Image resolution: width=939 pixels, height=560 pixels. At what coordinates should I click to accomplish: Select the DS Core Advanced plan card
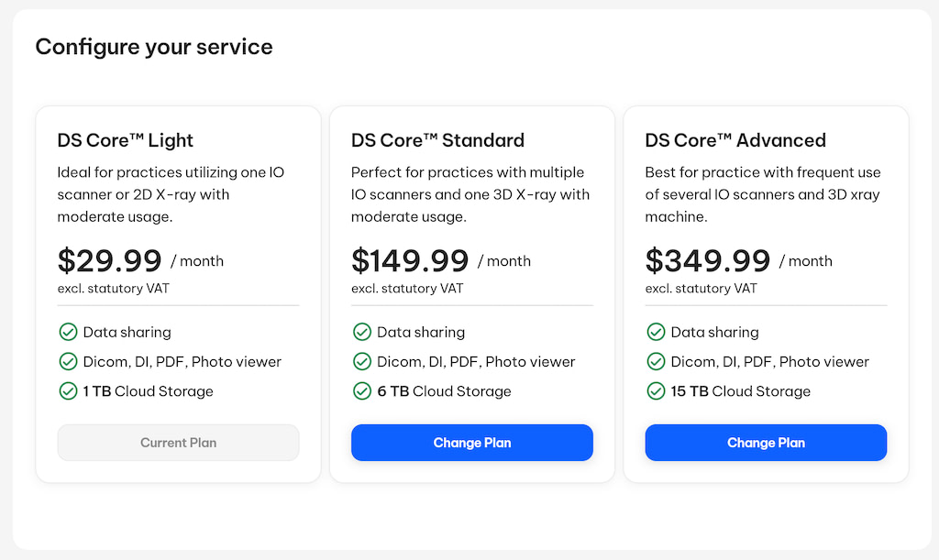point(766,291)
